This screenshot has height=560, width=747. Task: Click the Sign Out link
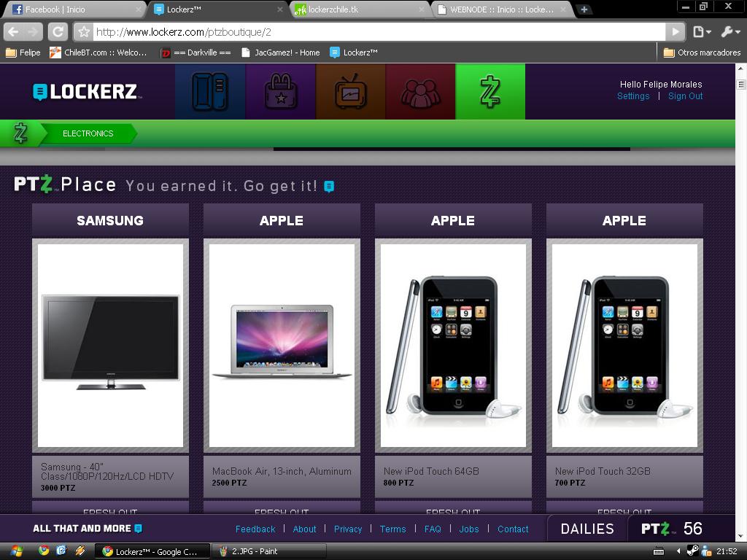pos(685,96)
